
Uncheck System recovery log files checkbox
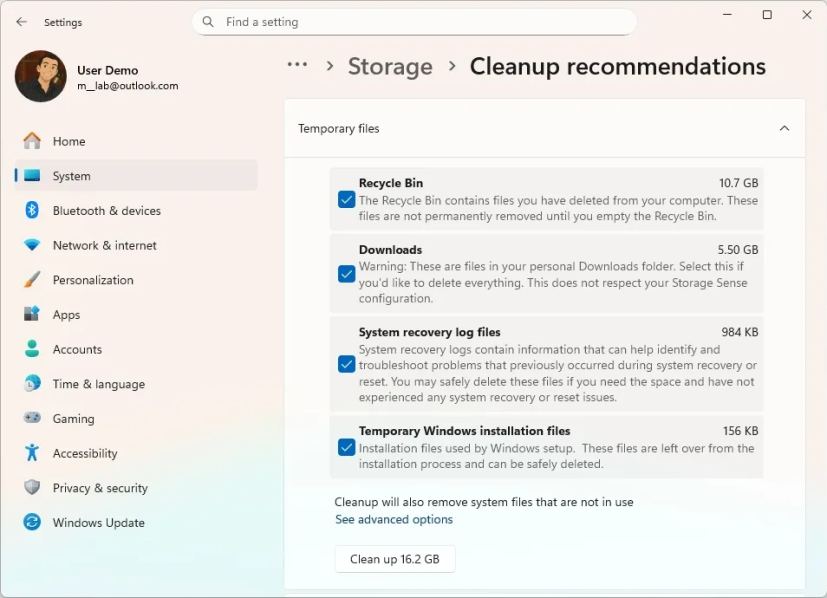346,364
